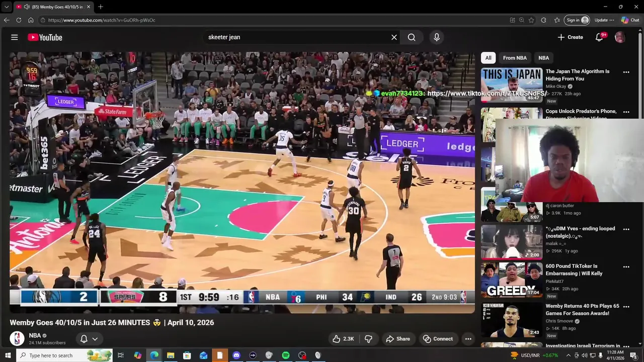Screen dimensions: 644x362
Task: Click the Wemby Goes 40/10/5 video title
Action: click(x=112, y=323)
